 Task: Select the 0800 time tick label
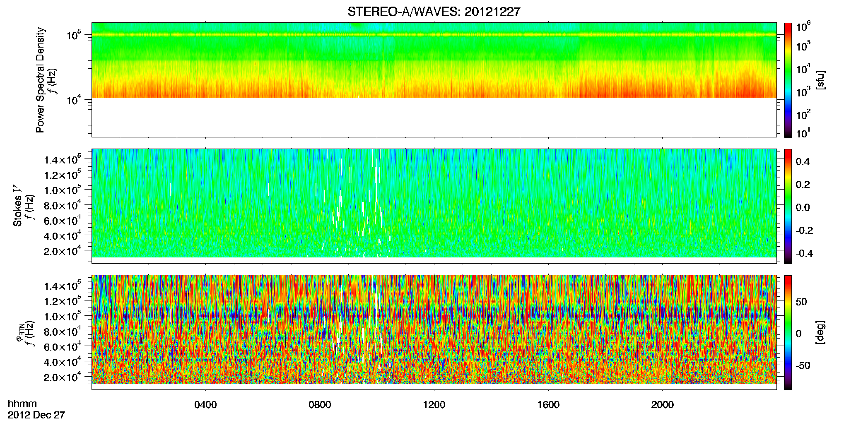point(320,405)
